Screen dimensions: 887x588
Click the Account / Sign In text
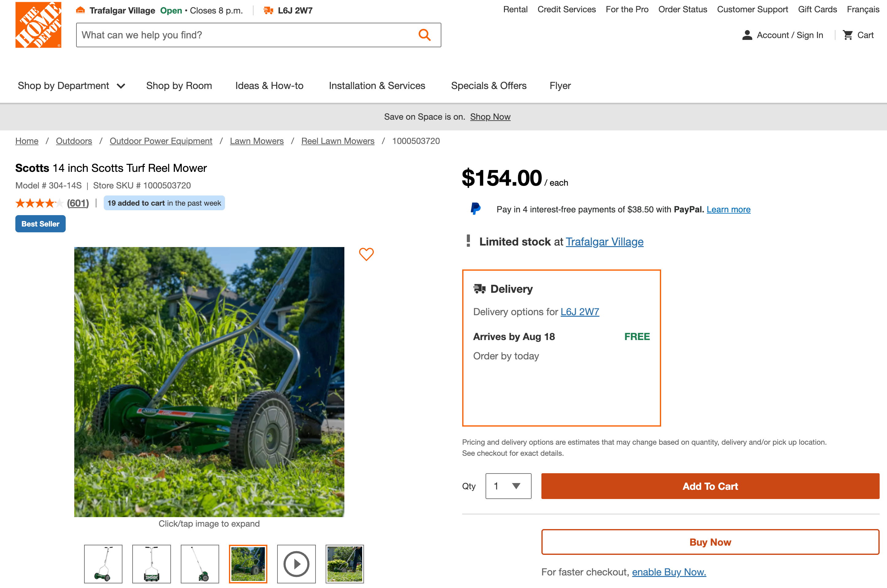pos(790,35)
